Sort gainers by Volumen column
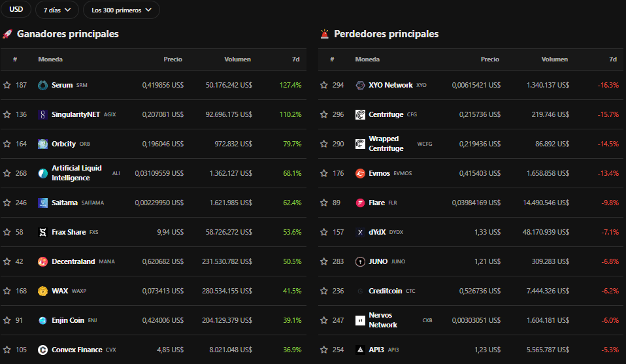Screen dimensions: 626x364 (x=238, y=59)
